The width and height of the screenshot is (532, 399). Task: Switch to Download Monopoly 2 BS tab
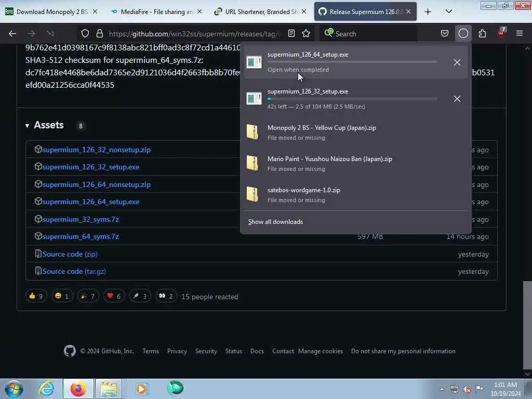pos(51,12)
